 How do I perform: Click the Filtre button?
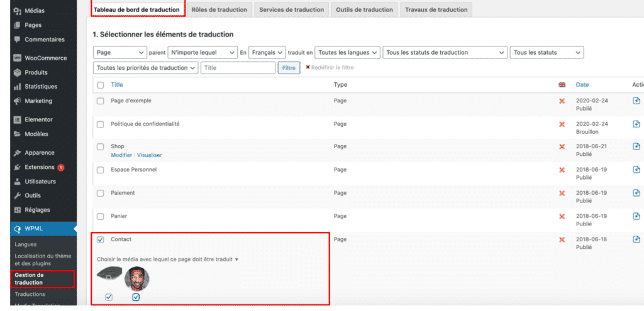[289, 68]
